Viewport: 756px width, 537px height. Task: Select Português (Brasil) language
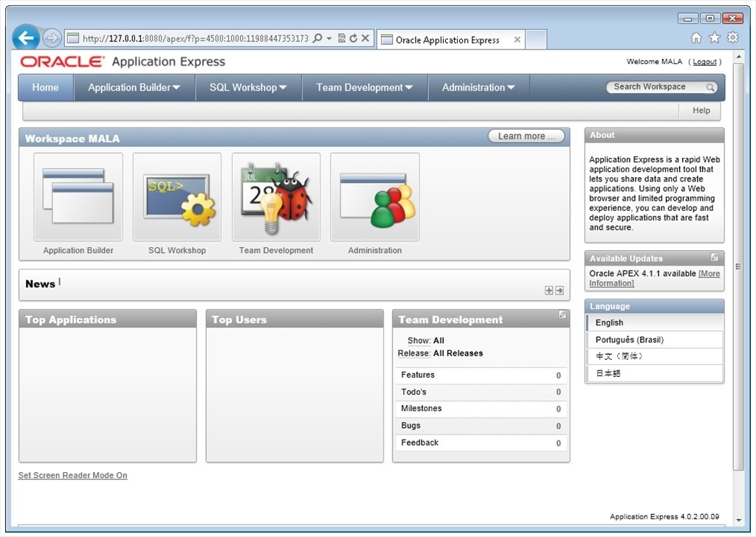point(654,339)
